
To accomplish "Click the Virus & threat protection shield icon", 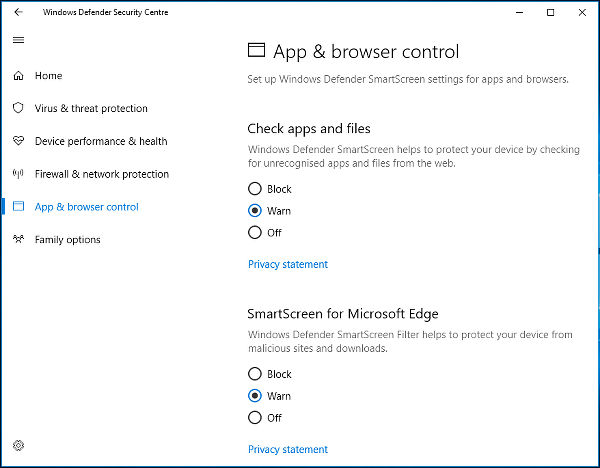I will tap(18, 108).
